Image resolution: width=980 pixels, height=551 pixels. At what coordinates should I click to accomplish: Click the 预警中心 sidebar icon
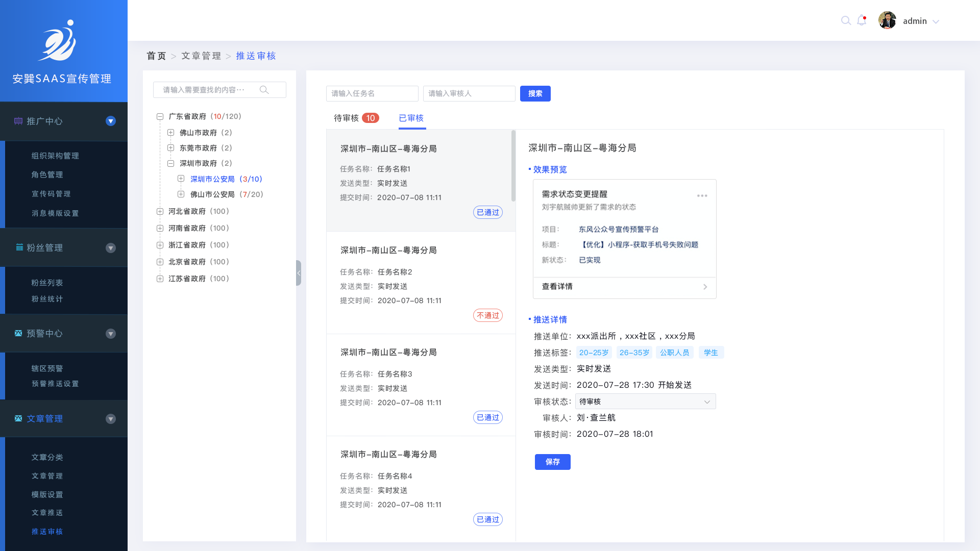pyautogui.click(x=18, y=333)
